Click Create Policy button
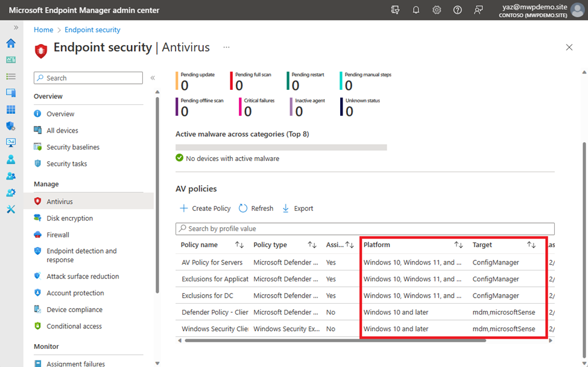The width and height of the screenshot is (588, 367). tap(205, 209)
